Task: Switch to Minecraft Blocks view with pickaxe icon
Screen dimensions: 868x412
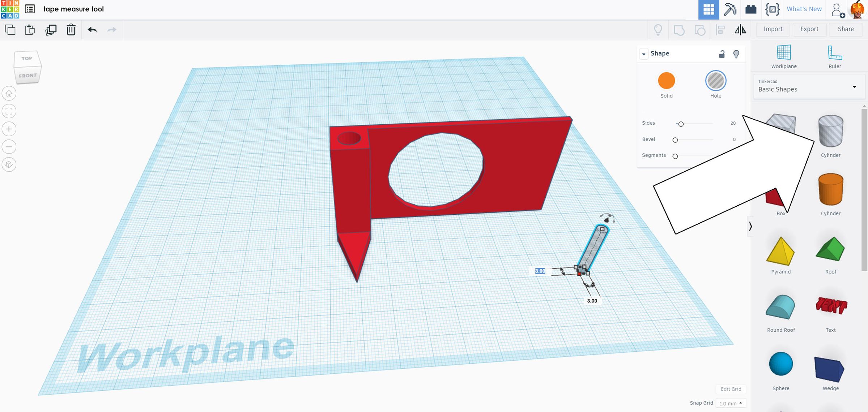Action: point(730,9)
